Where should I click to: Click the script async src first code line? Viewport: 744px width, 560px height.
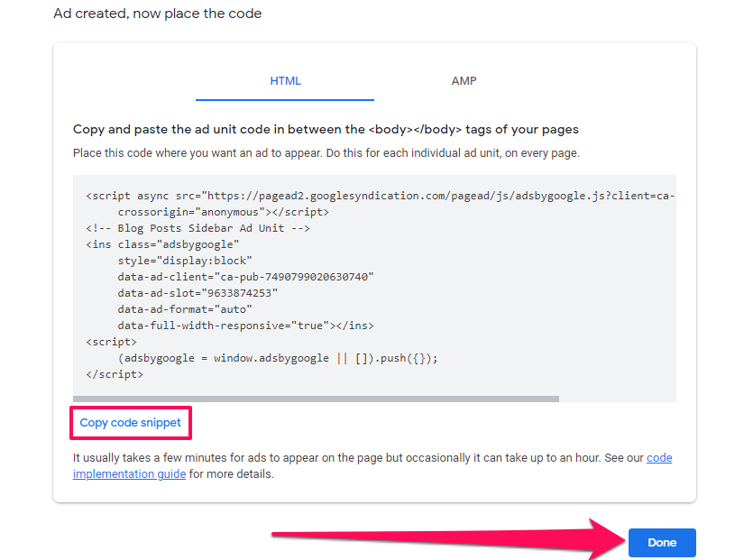coord(380,196)
